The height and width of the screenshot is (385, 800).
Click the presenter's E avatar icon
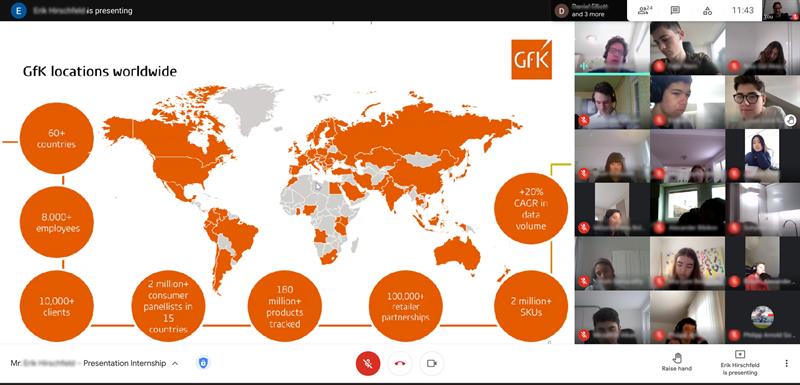point(19,10)
